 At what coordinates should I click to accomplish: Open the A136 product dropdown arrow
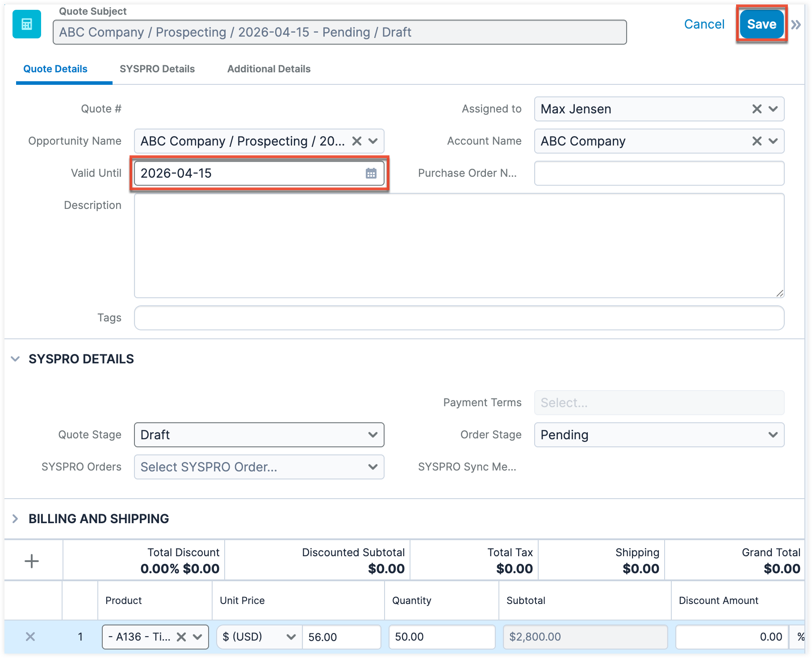click(x=197, y=637)
